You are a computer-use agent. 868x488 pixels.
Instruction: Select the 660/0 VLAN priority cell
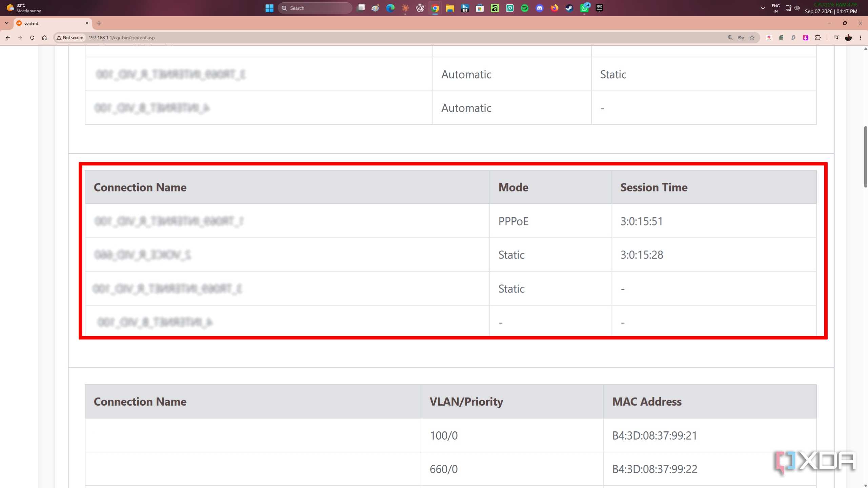tap(512, 469)
